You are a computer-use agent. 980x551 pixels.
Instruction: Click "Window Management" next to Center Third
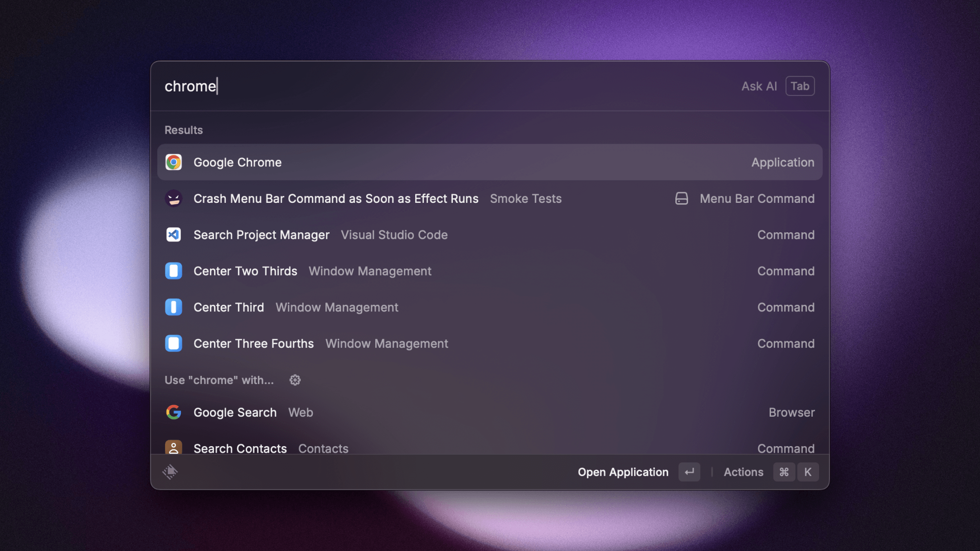337,307
